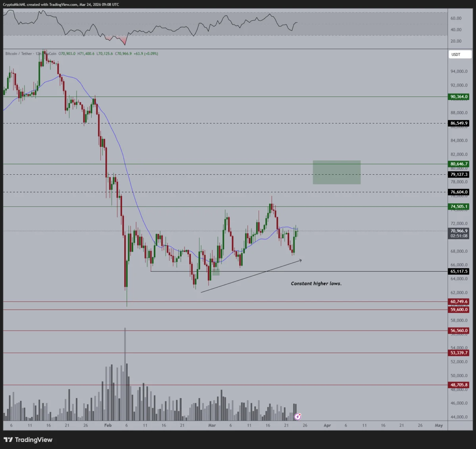Click the 86,549.9 dashed level label
476x449 pixels.
click(x=459, y=123)
